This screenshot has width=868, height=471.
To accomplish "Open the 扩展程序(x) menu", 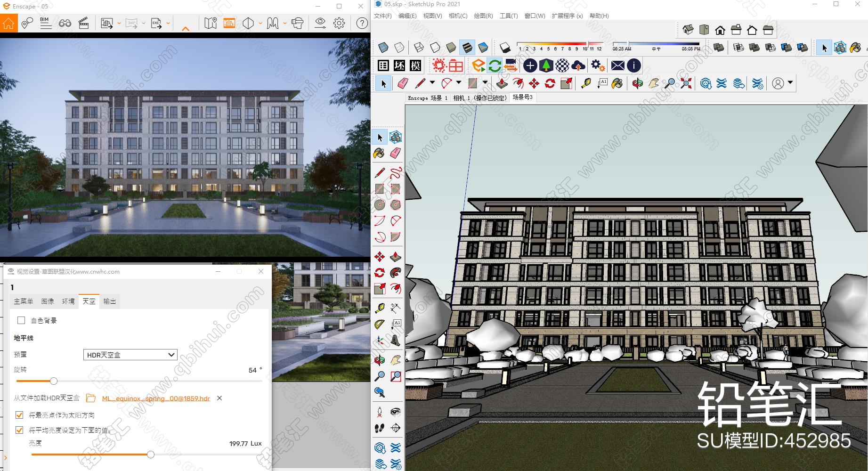I will (567, 16).
